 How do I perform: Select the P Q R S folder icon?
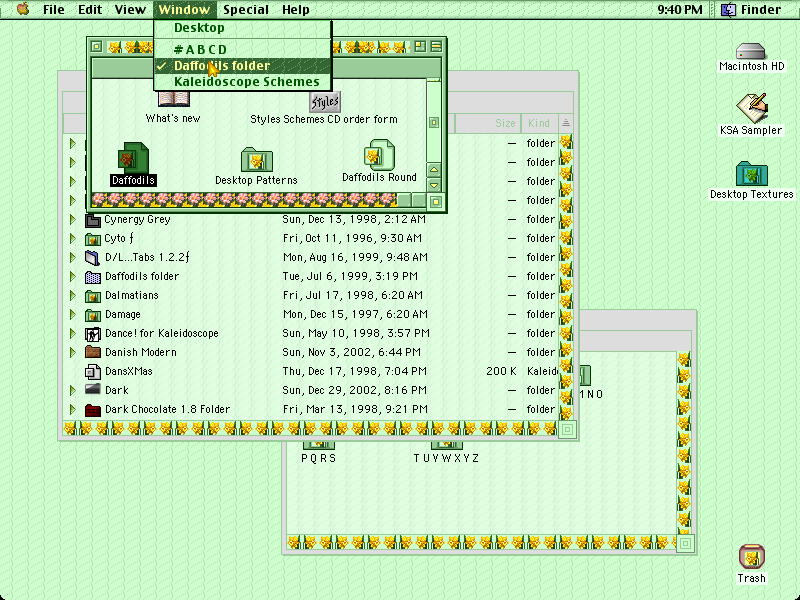(x=318, y=445)
